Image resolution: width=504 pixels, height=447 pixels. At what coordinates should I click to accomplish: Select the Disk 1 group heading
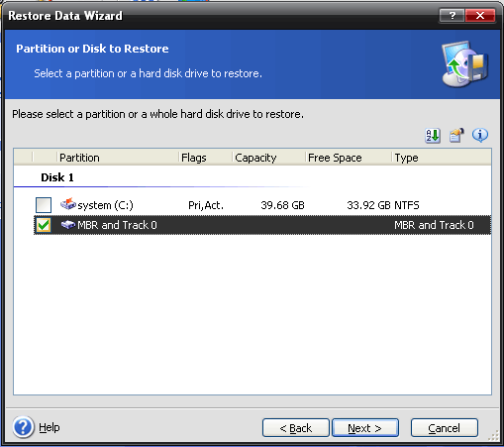point(57,177)
